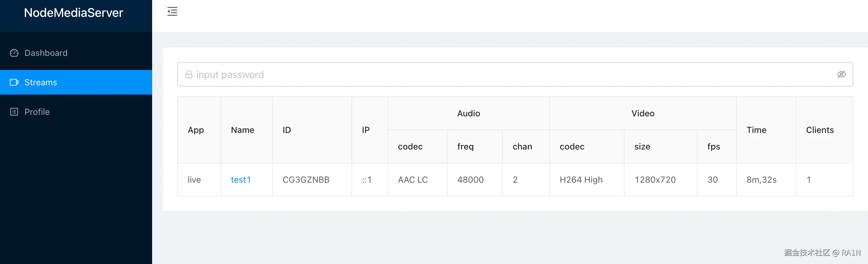Image resolution: width=868 pixels, height=264 pixels.
Task: Click the AAC LC audio codec cell
Action: [x=413, y=180]
